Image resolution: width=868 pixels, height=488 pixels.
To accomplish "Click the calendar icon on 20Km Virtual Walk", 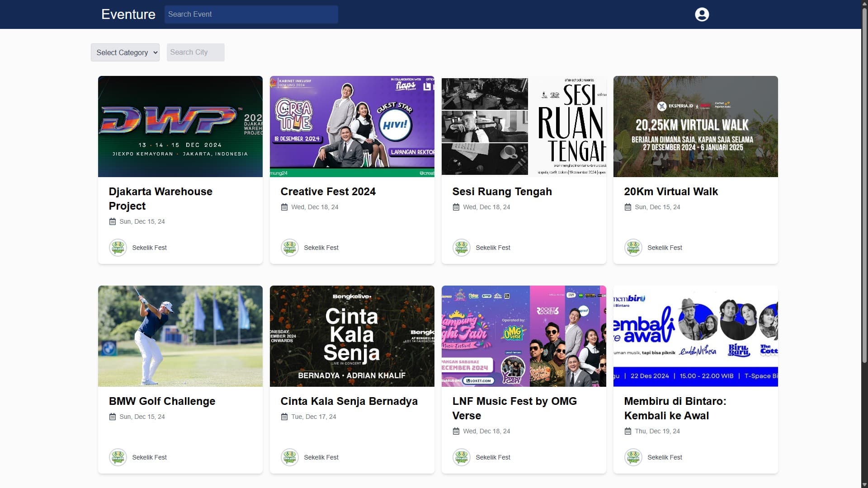I will [x=628, y=207].
